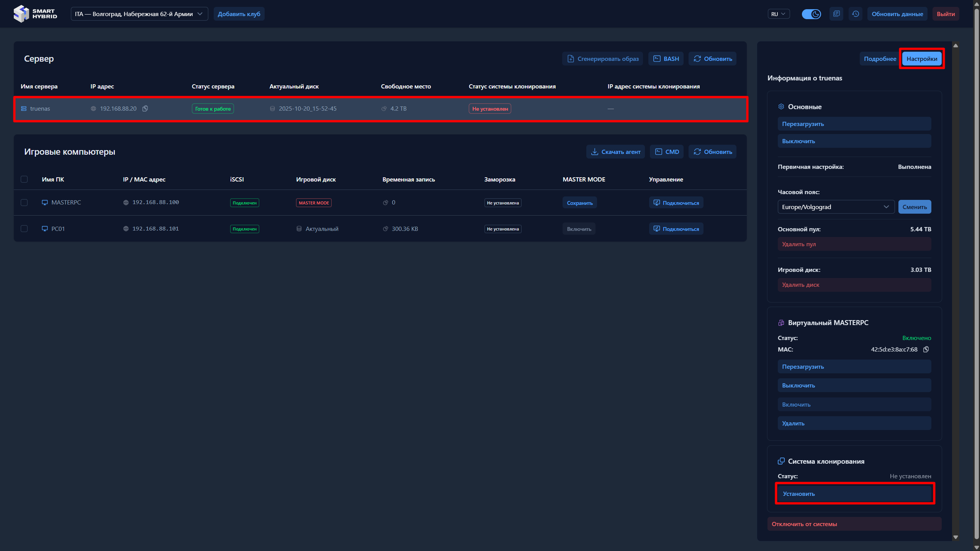The width and height of the screenshot is (980, 551).
Task: Toggle the dark mode switch
Action: pyautogui.click(x=811, y=14)
